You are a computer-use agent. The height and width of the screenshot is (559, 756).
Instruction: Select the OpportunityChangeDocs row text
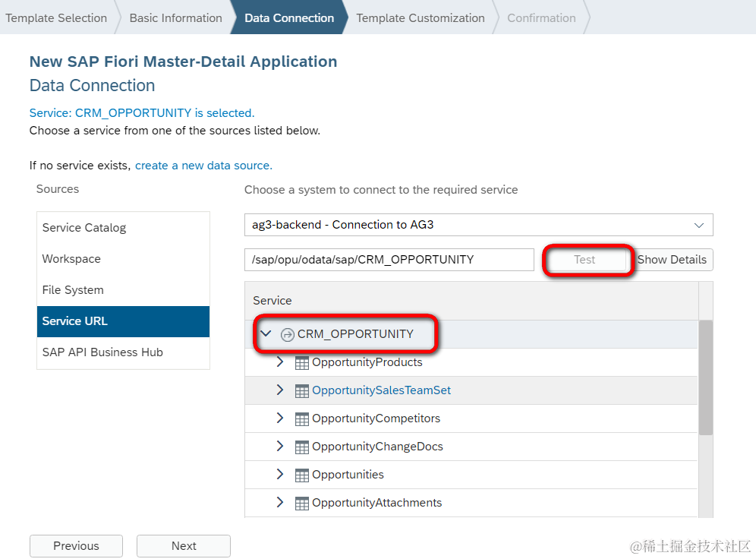tap(377, 447)
